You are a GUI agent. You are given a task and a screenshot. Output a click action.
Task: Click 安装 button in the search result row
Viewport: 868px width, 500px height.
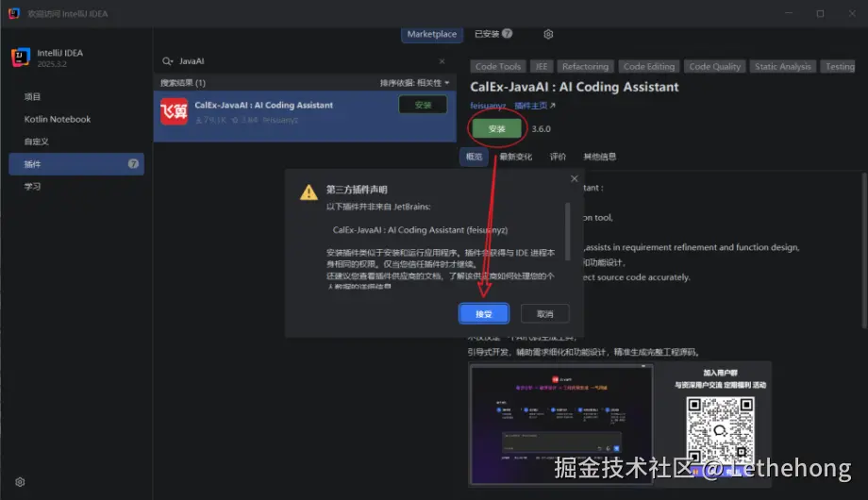(423, 105)
